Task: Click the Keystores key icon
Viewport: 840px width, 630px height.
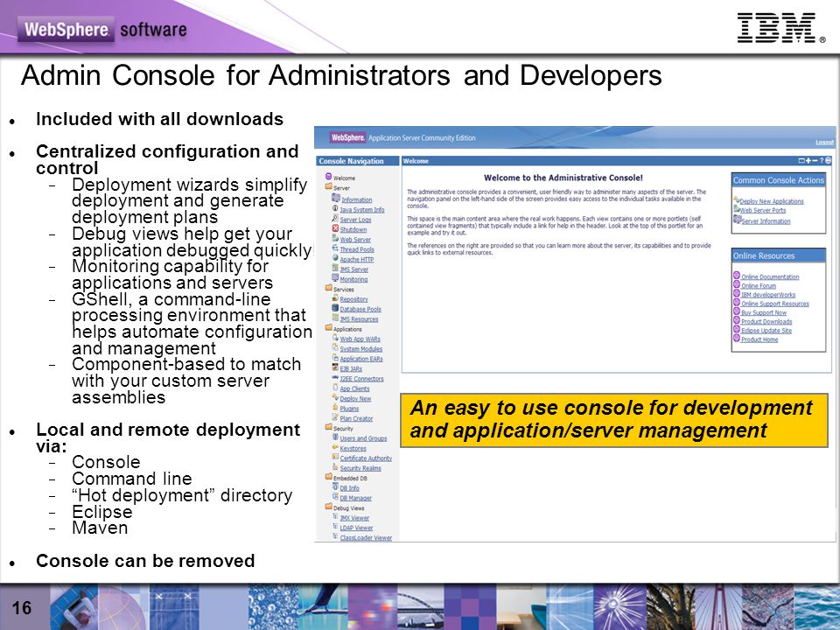Action: [335, 447]
